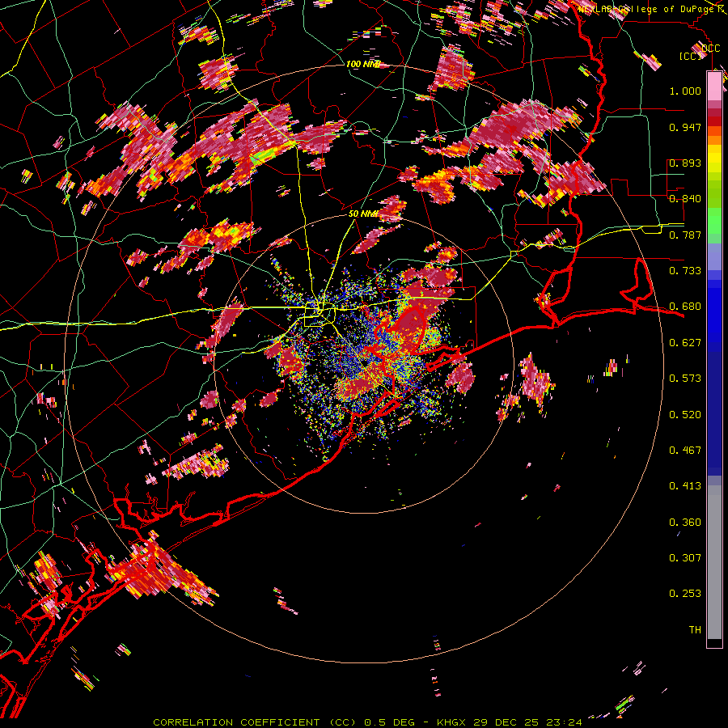
Task: Select the 0.947 color scale value
Action: point(685,127)
